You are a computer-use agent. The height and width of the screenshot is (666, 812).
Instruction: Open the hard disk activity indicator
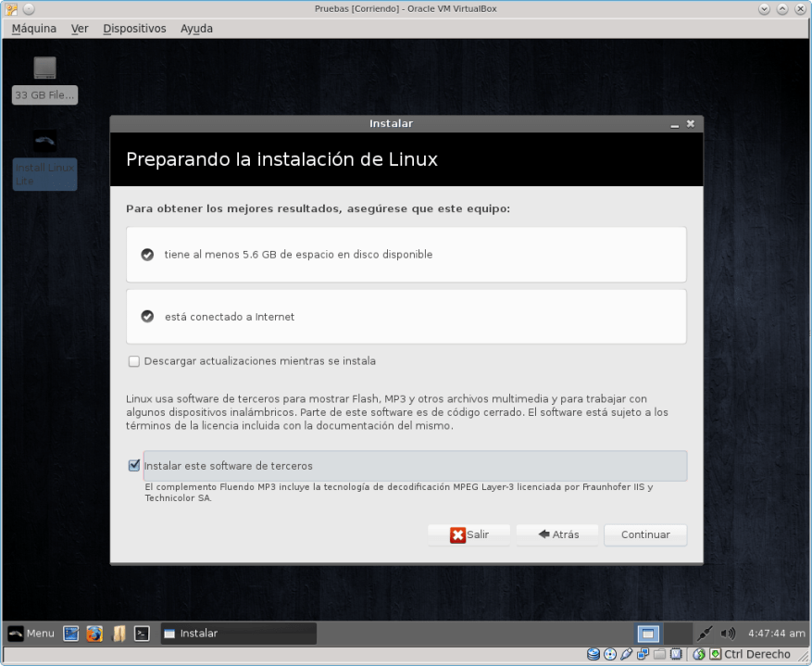coord(593,654)
